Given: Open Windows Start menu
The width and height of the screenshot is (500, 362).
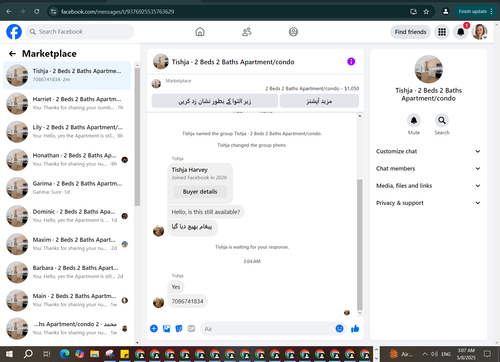Looking at the screenshot, I should pos(9,354).
